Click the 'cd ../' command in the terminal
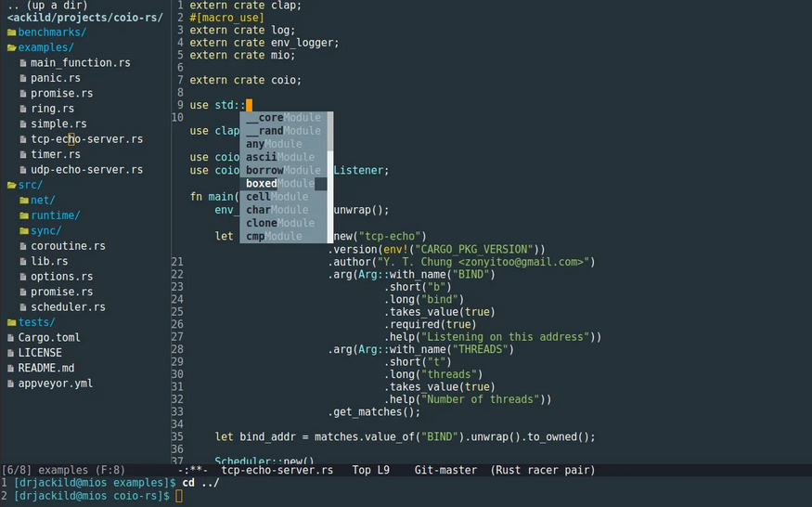The width and height of the screenshot is (812, 507). [201, 483]
